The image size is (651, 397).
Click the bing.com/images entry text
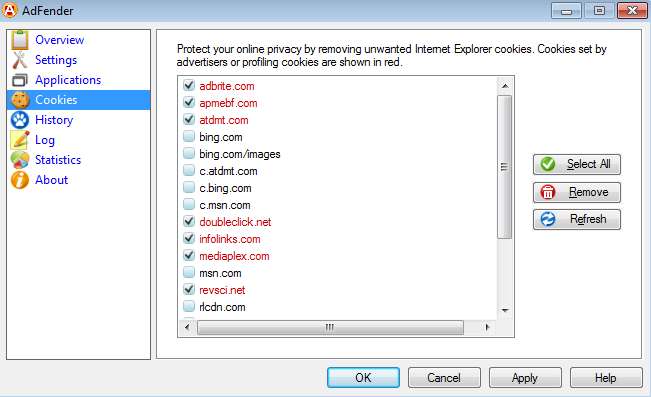point(240,154)
